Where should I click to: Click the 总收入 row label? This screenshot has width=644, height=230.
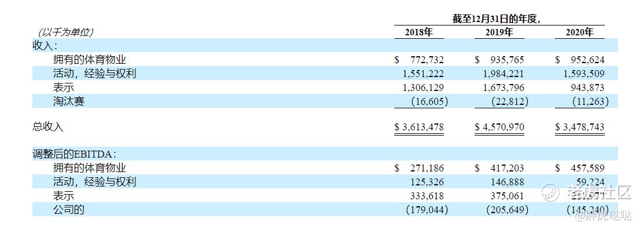pos(48,127)
